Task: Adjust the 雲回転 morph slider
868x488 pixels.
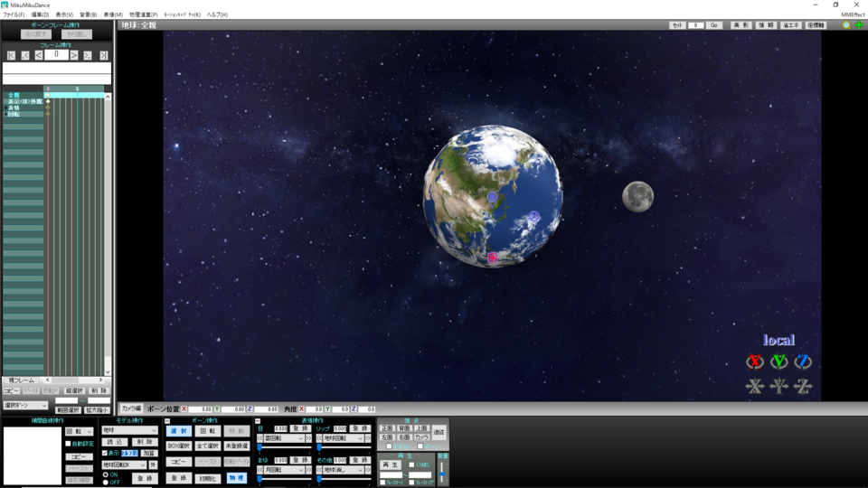Action: pyautogui.click(x=284, y=447)
